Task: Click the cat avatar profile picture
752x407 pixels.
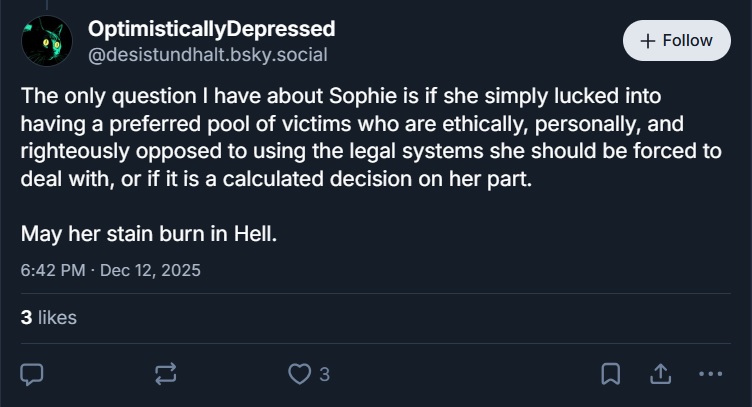Action: click(x=47, y=42)
